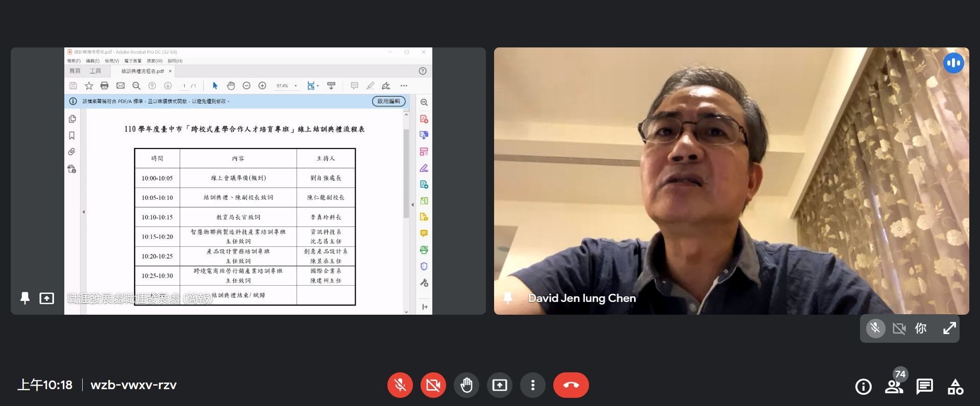This screenshot has height=406, width=980.
Task: Show the participants list
Action: pyautogui.click(x=894, y=387)
